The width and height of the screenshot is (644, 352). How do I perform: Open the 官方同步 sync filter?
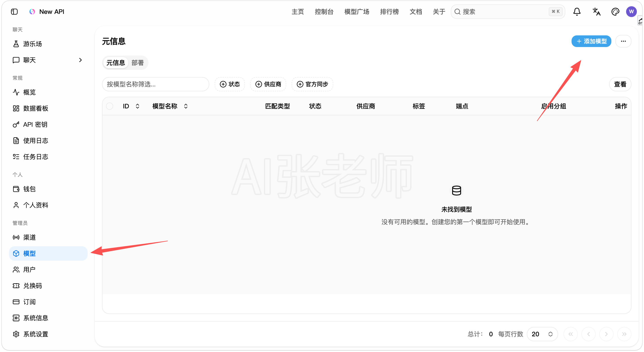[312, 84]
